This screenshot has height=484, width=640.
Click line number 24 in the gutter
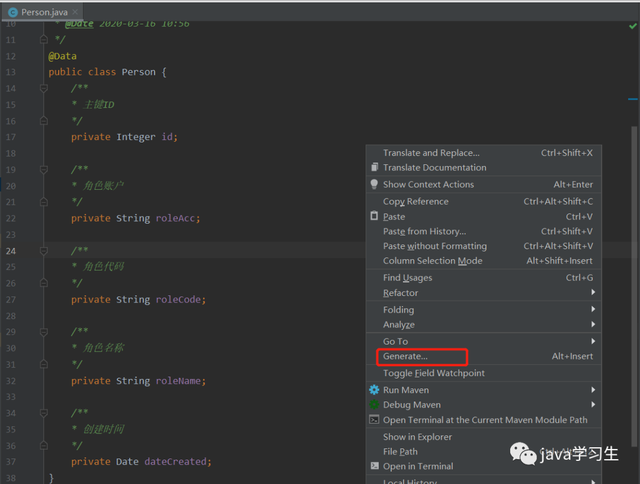11,251
